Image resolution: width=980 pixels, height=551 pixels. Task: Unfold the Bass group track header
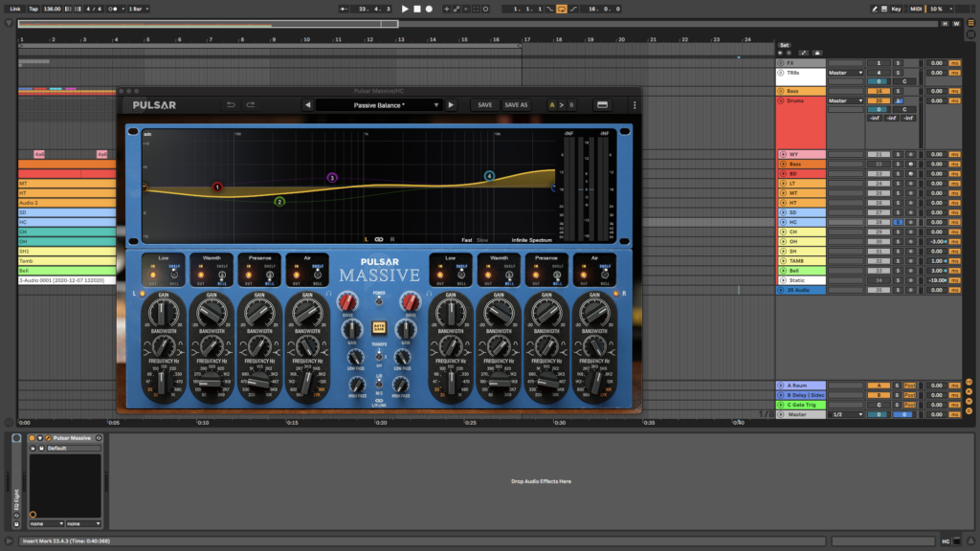pyautogui.click(x=781, y=91)
